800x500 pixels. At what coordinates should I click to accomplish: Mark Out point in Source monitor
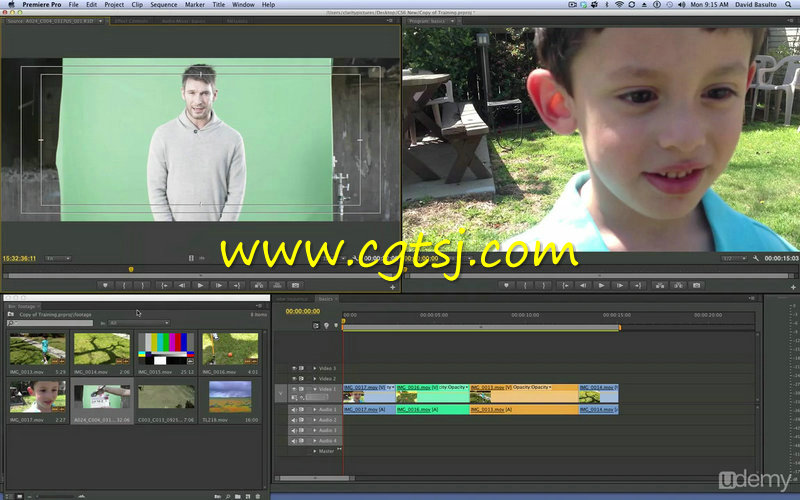[x=142, y=286]
